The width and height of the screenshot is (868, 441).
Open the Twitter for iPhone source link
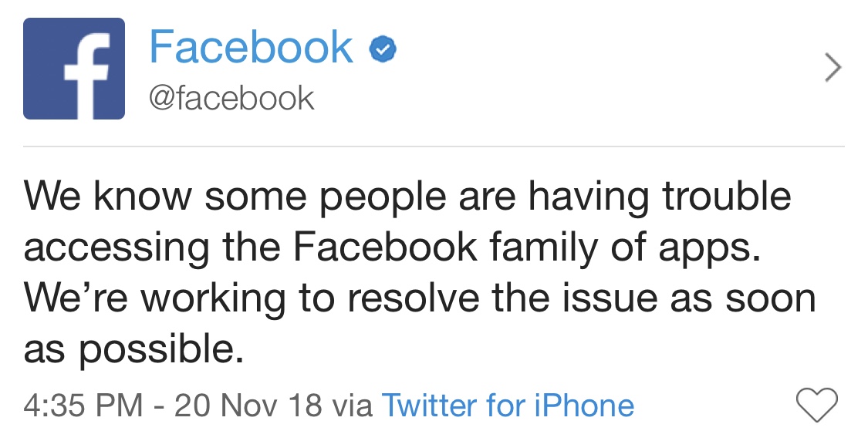[508, 406]
